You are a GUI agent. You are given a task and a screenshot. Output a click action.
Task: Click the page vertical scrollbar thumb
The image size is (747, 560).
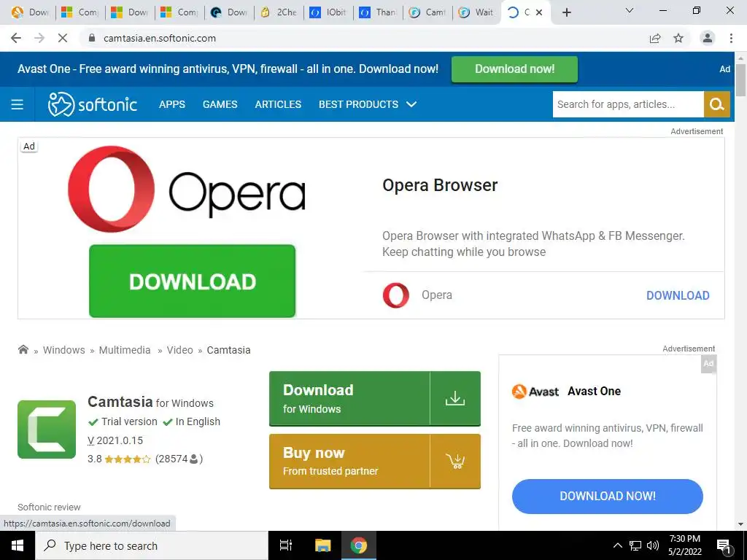click(x=740, y=80)
